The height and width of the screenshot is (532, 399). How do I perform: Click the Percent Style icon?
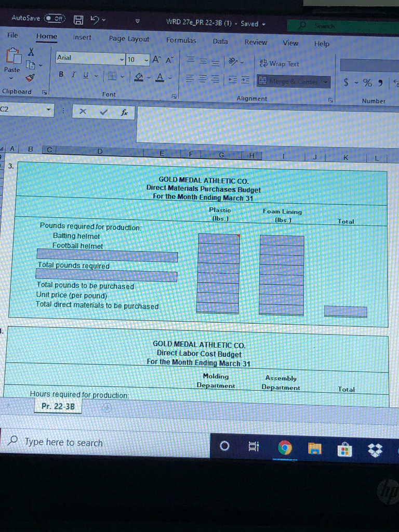click(367, 83)
